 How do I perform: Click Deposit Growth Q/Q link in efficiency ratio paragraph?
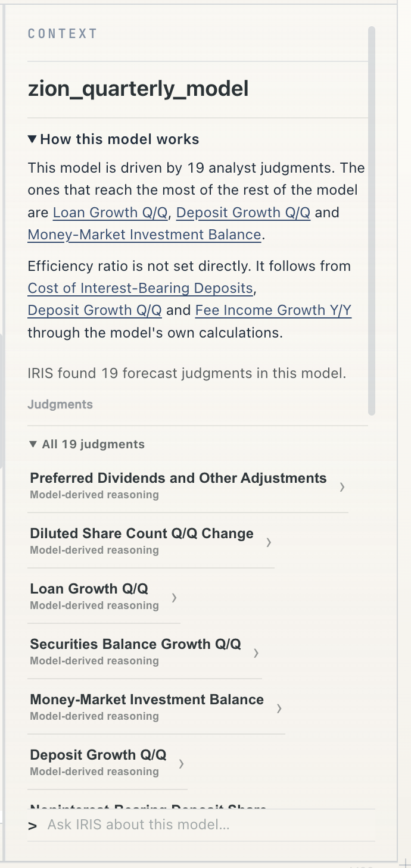(95, 310)
